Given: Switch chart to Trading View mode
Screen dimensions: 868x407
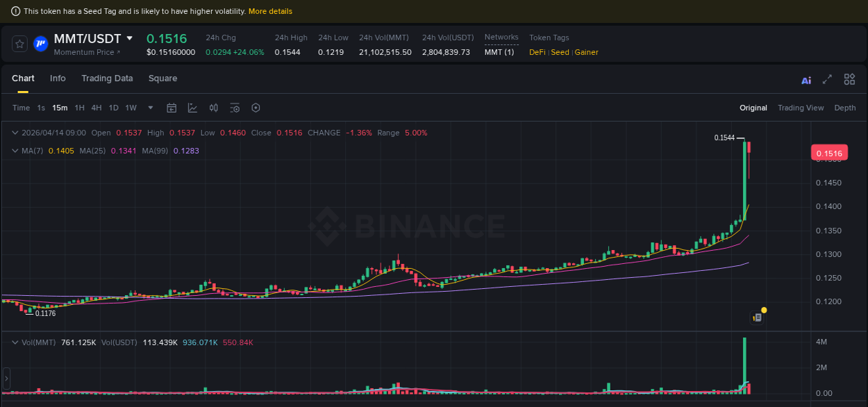Looking at the screenshot, I should click(x=801, y=108).
